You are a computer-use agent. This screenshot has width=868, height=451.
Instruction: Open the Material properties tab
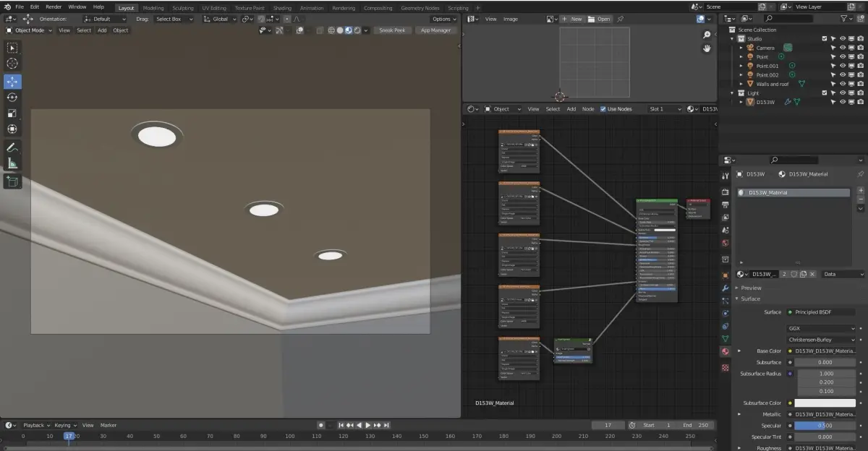(x=726, y=351)
